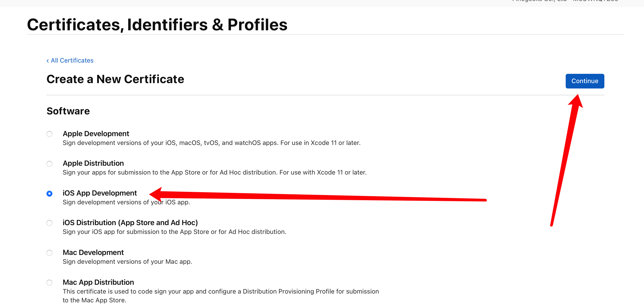Pick the Mac Development radio button
Screen dimensions: 644x307
pos(49,253)
